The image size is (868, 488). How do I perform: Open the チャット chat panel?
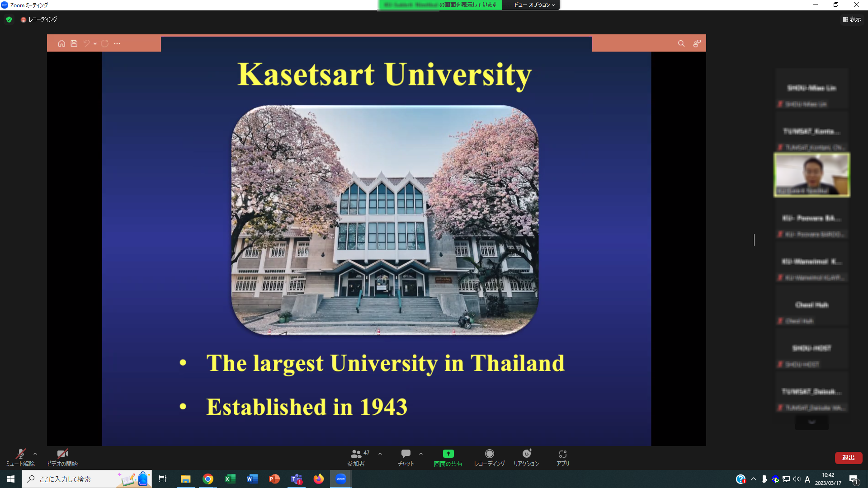point(406,458)
